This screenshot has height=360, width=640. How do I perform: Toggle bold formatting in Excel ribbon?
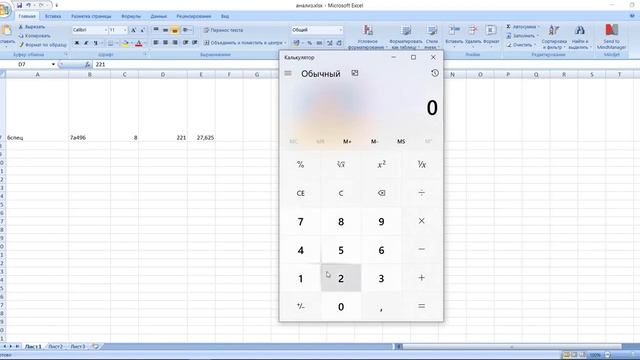[x=76, y=43]
